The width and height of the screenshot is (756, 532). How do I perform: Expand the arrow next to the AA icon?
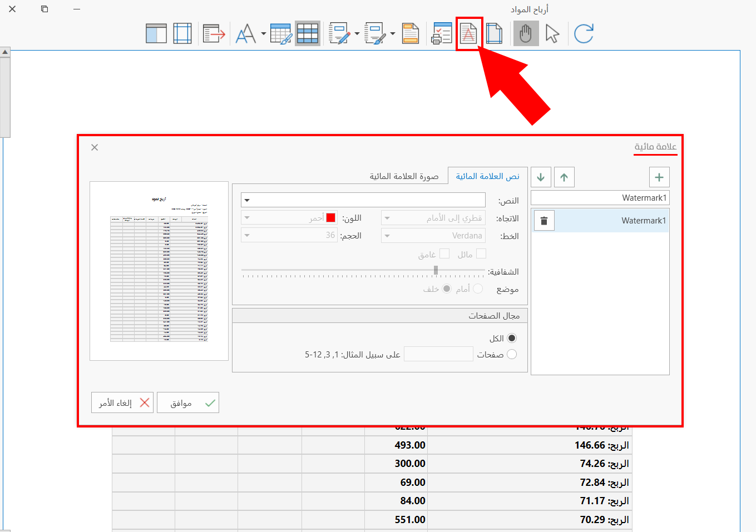pos(264,34)
